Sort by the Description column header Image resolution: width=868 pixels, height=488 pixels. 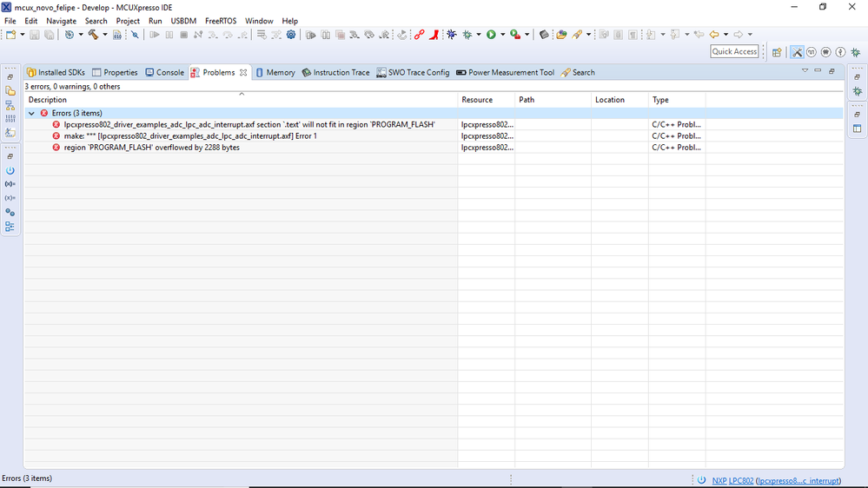point(242,100)
